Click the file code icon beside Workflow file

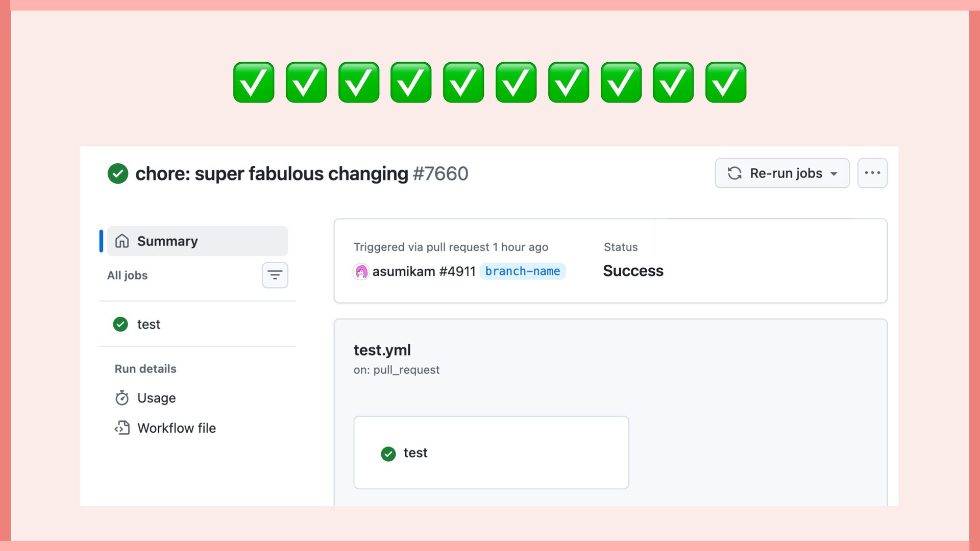(122, 428)
